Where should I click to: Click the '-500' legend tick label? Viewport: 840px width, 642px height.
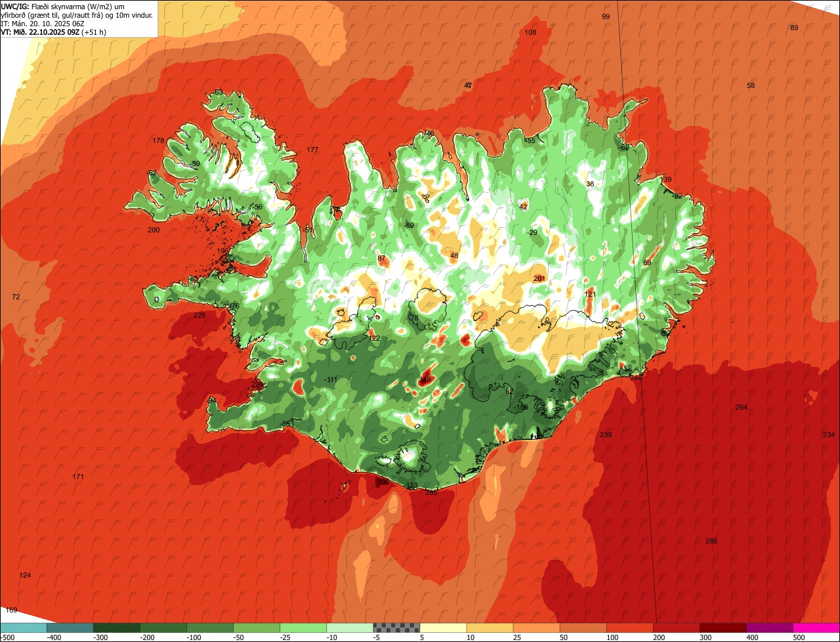[8, 637]
